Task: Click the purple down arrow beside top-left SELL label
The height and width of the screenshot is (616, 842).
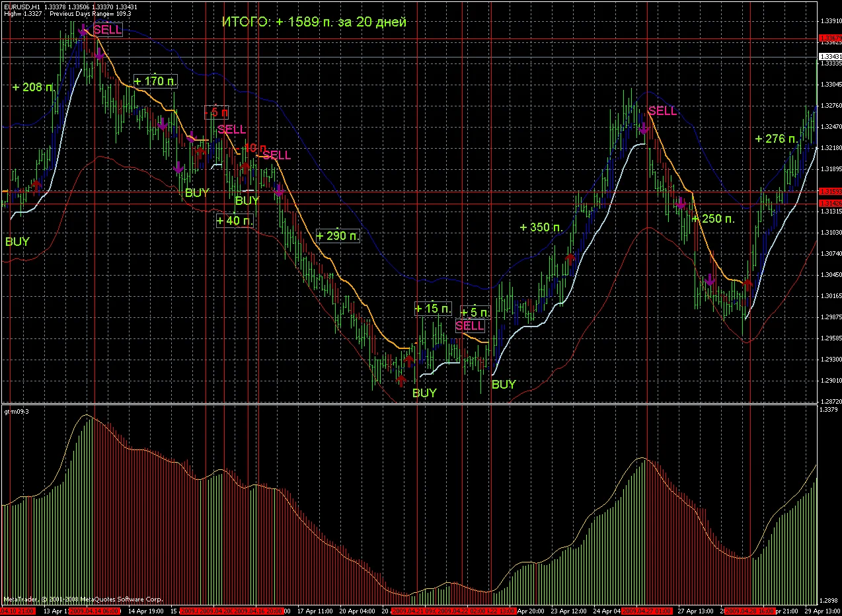Action: pos(83,30)
